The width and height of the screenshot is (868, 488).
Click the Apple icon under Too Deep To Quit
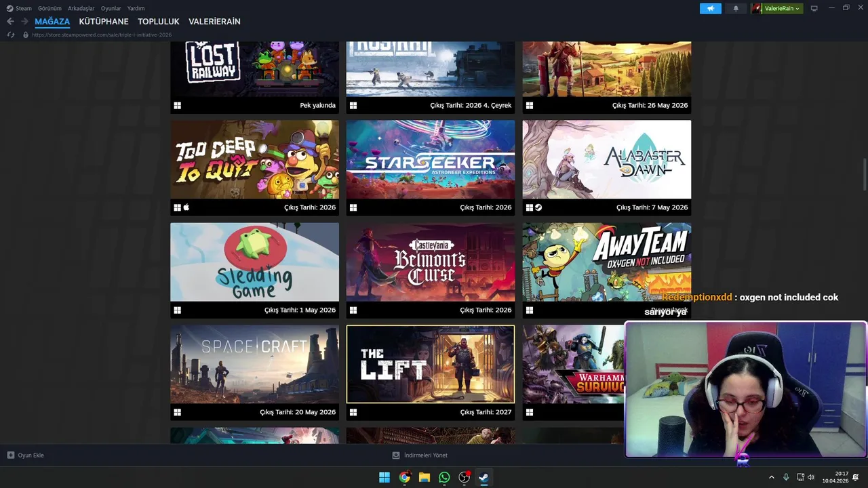click(186, 207)
